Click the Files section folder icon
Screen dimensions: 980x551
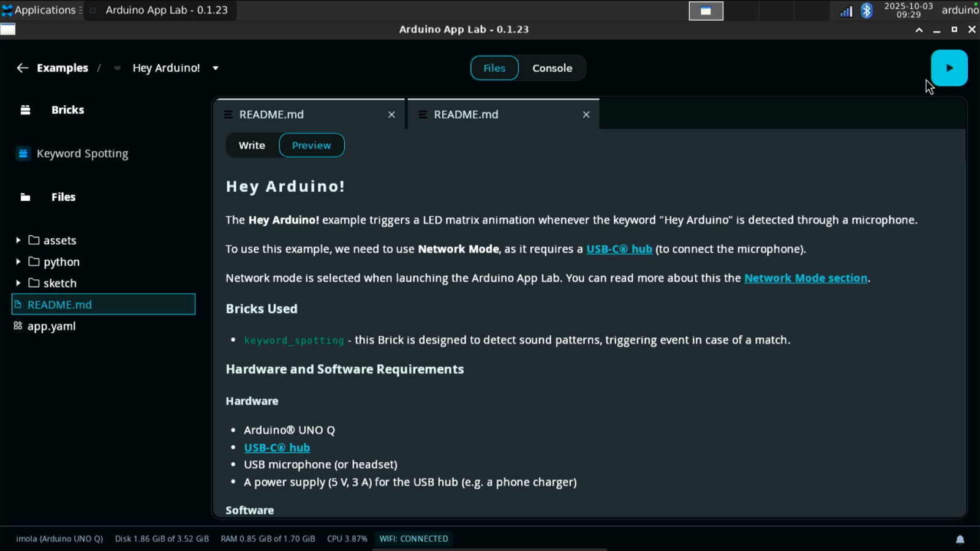25,197
